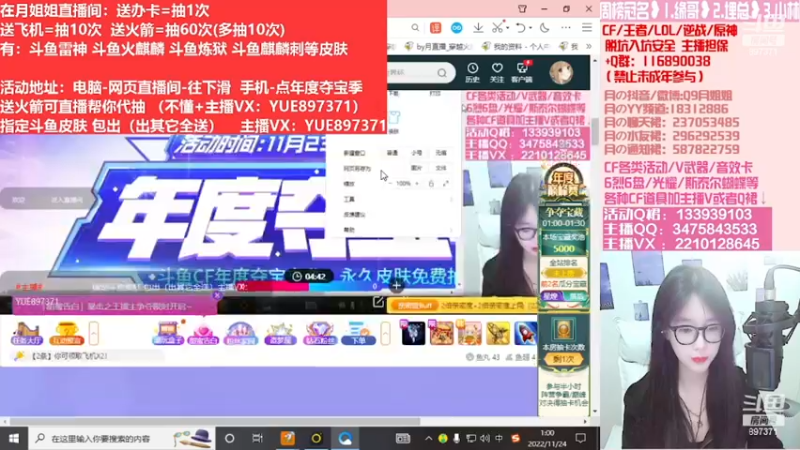This screenshot has width=800, height=450.
Task: Open the 'by月直播' bookmark tab
Action: (439, 46)
